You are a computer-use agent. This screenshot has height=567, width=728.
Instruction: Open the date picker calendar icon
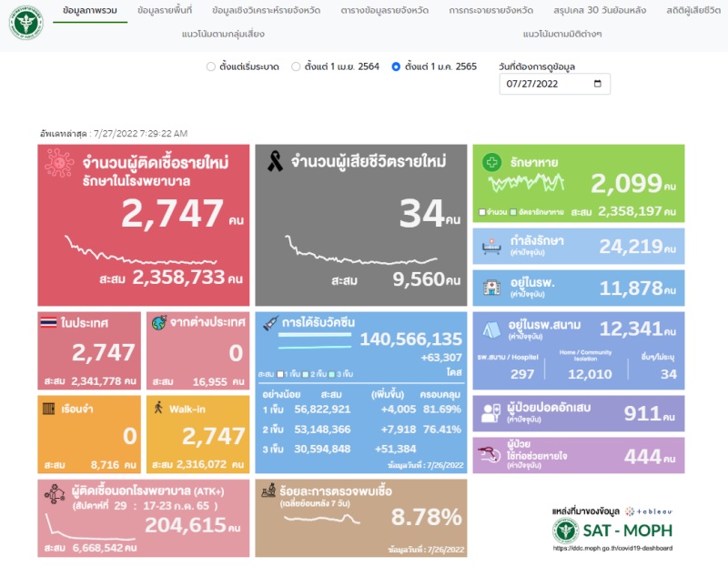(x=597, y=84)
